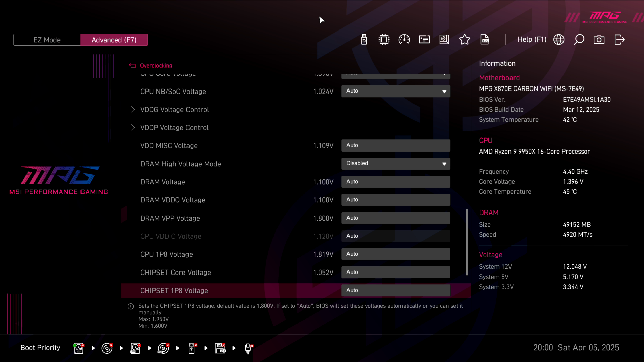Open CPU NB/SoC Voltage dropdown

tap(396, 91)
